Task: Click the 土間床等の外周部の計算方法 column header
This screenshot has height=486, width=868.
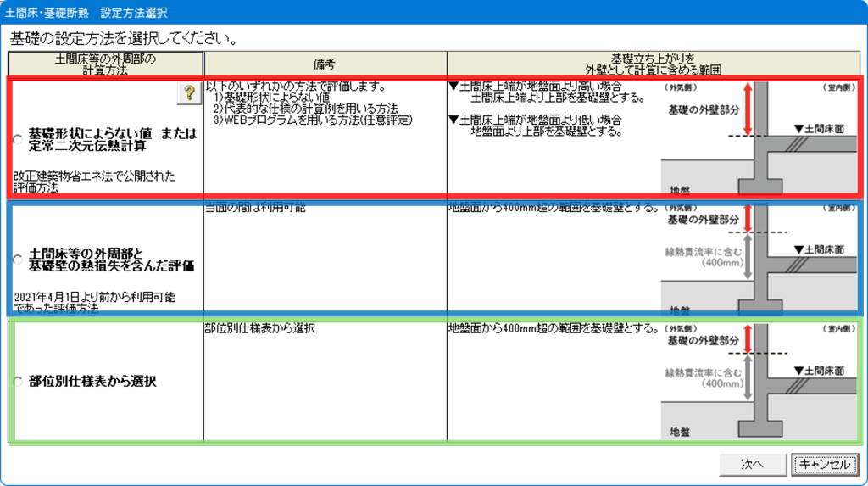Action: point(106,64)
